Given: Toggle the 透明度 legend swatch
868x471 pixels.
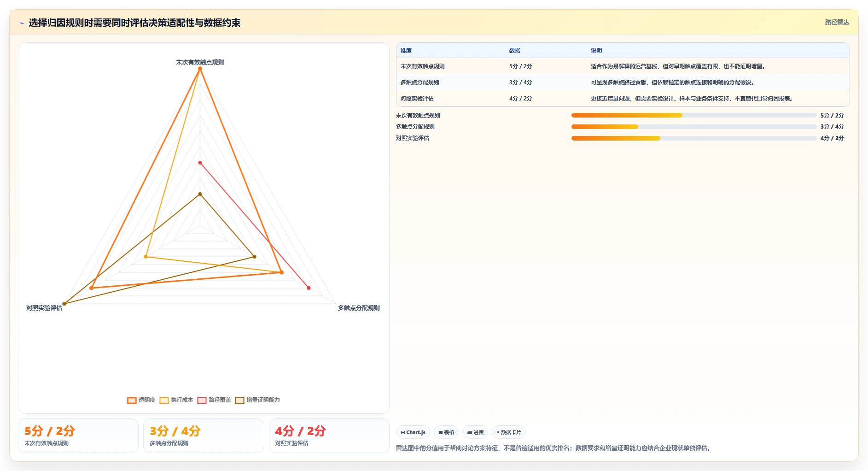Looking at the screenshot, I should click(x=132, y=400).
